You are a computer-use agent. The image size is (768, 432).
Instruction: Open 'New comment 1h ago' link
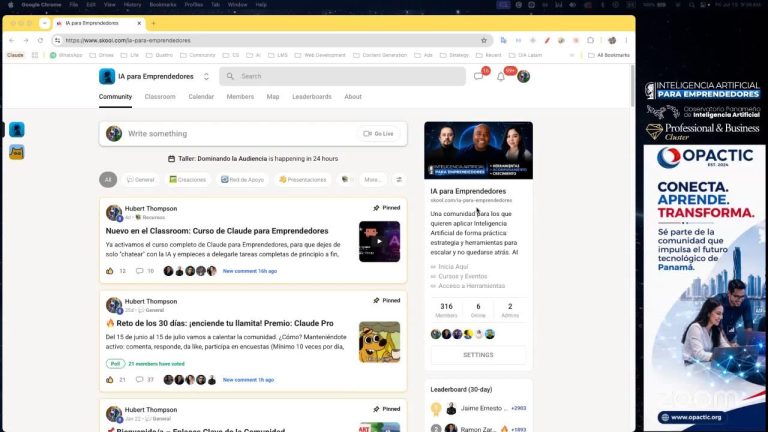[x=248, y=380]
